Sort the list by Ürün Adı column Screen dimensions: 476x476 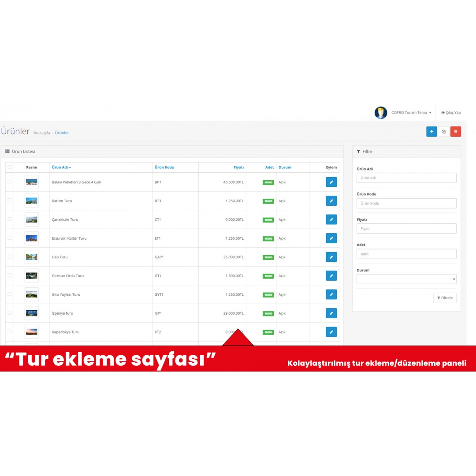(61, 167)
